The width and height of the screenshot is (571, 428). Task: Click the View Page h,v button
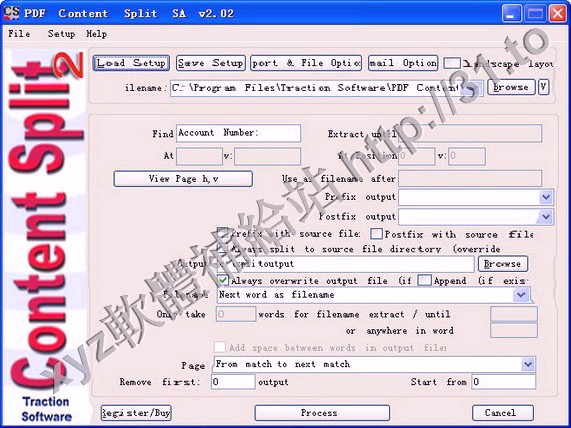pyautogui.click(x=183, y=179)
